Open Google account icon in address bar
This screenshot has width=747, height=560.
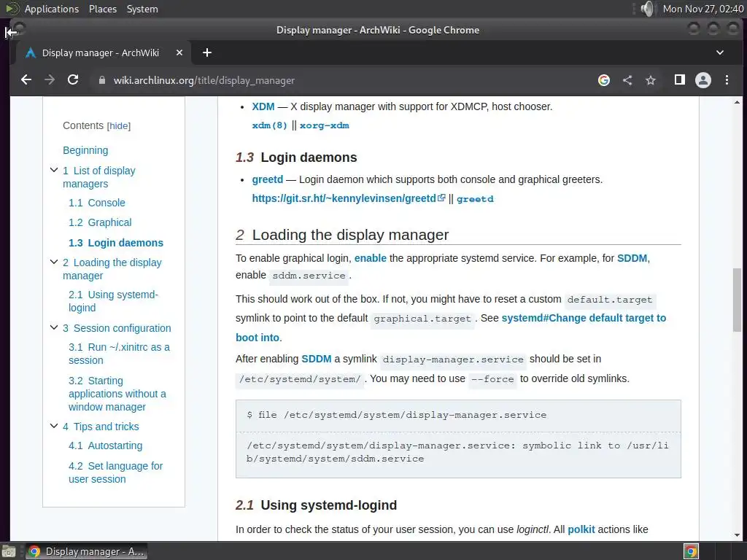[603, 80]
